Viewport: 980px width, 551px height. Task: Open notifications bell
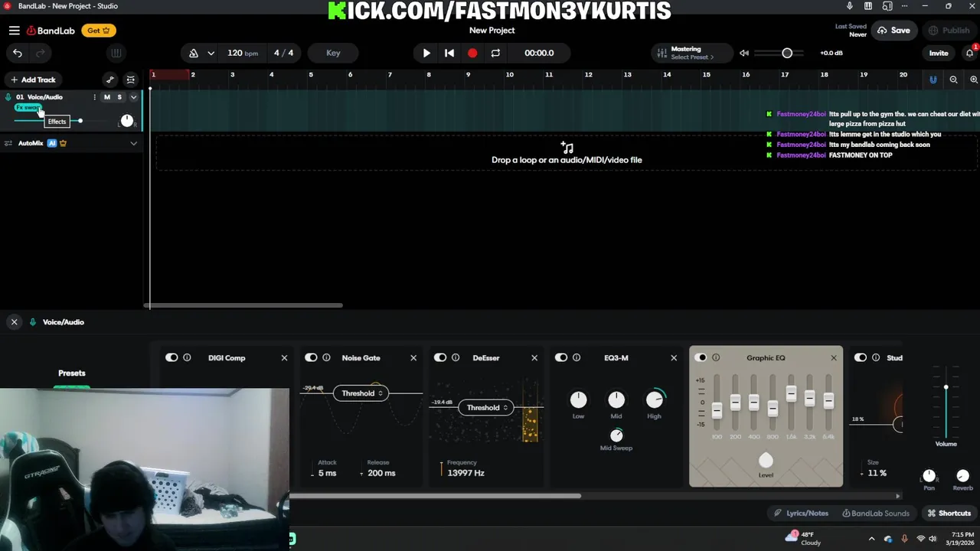point(969,53)
